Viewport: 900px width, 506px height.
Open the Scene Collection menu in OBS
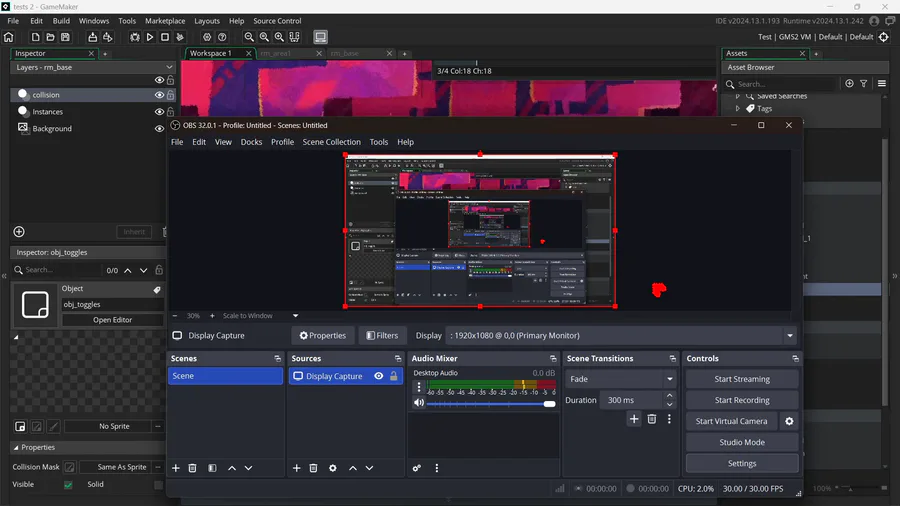[331, 142]
